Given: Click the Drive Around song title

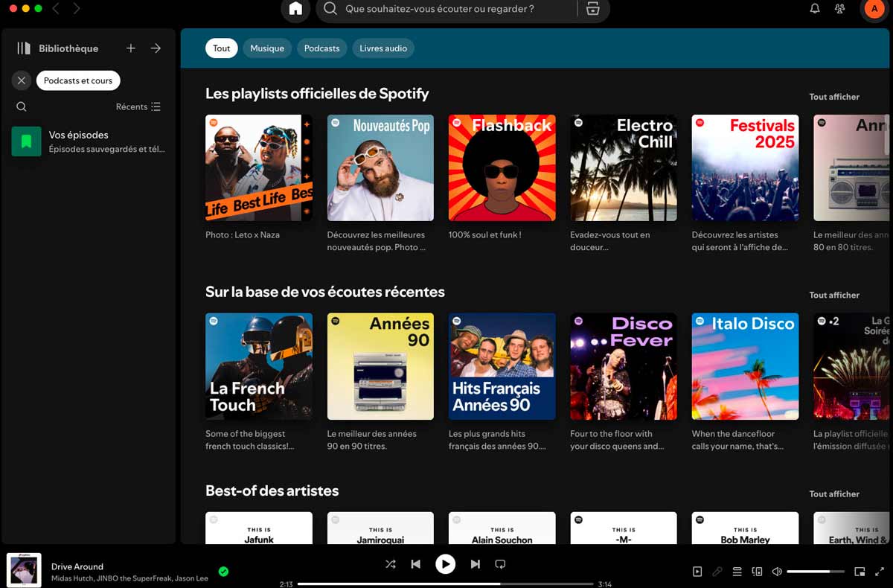Looking at the screenshot, I should tap(77, 566).
